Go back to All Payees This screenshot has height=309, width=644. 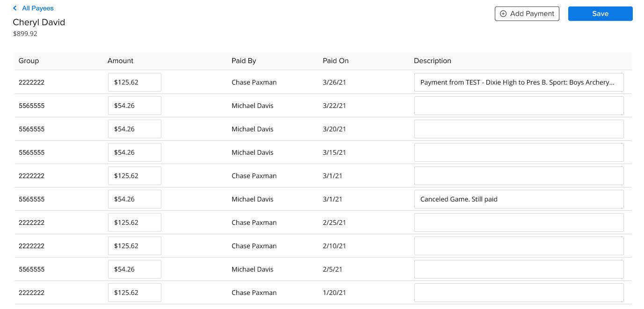[x=33, y=8]
